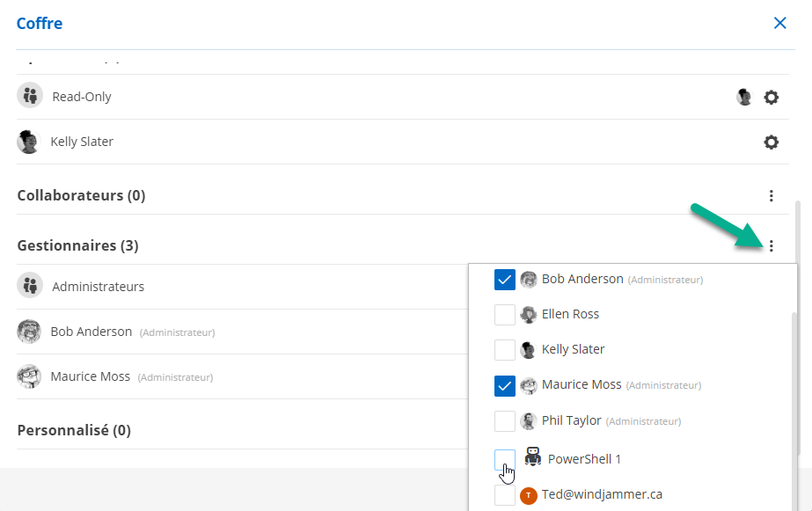The width and height of the screenshot is (812, 511).
Task: Uncheck Bob Anderson in the dropdown list
Action: coord(505,280)
